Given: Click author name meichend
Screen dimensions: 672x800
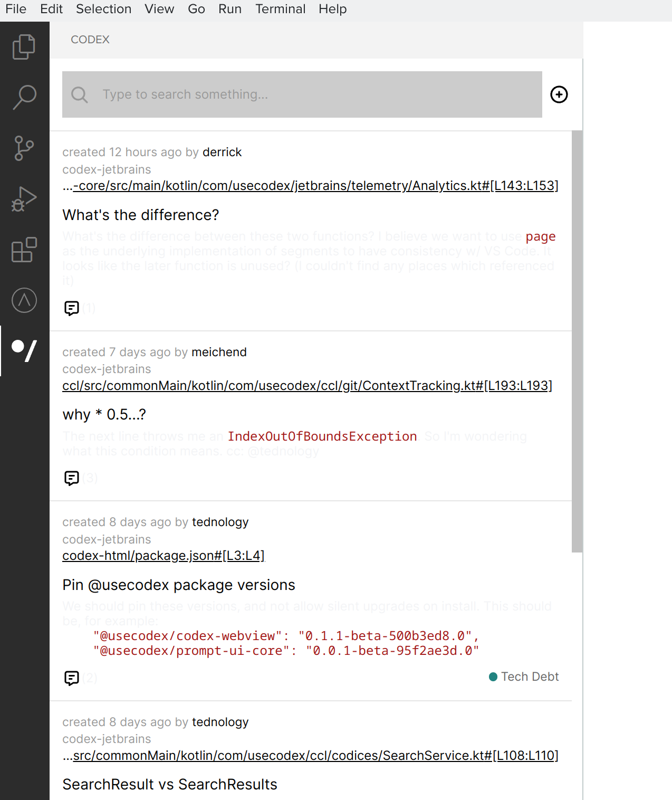Looking at the screenshot, I should [x=219, y=352].
